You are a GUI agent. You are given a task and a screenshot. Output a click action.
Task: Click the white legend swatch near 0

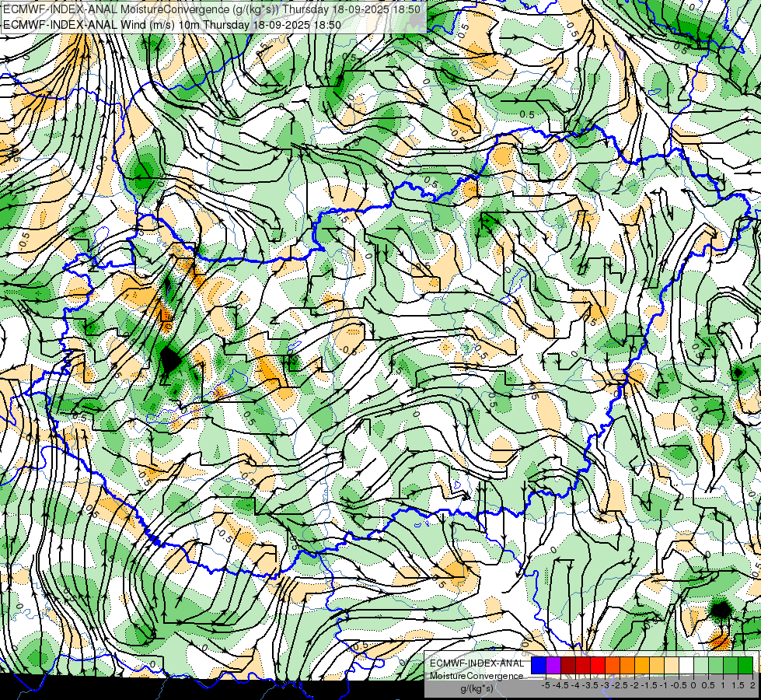[x=686, y=665]
